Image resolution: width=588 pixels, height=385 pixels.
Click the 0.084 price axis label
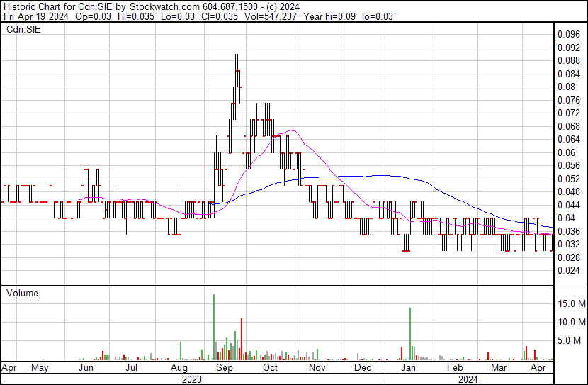(x=569, y=74)
